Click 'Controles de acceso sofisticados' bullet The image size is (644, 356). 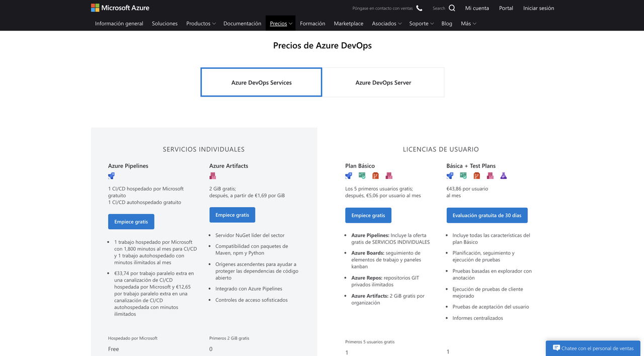(252, 300)
